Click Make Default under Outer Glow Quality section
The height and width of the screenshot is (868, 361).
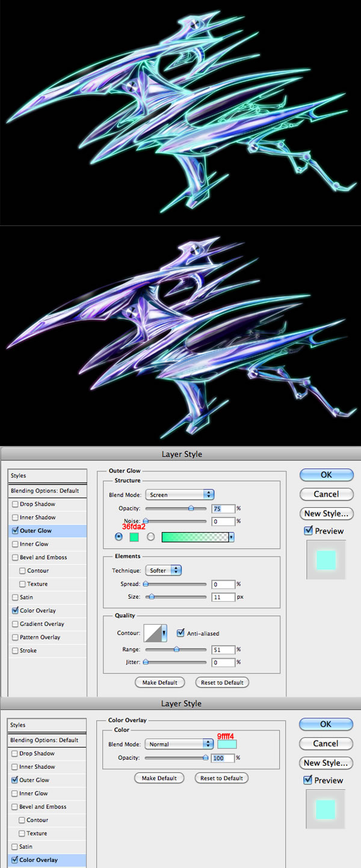tap(159, 682)
